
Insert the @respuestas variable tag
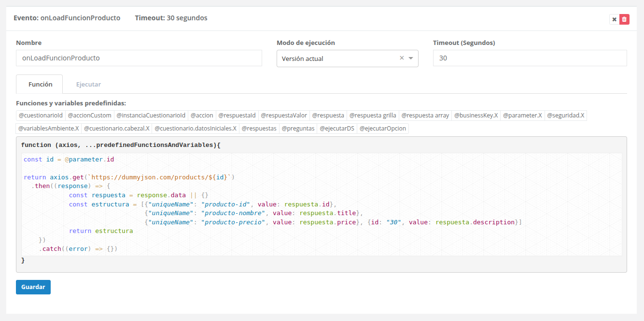(x=259, y=129)
